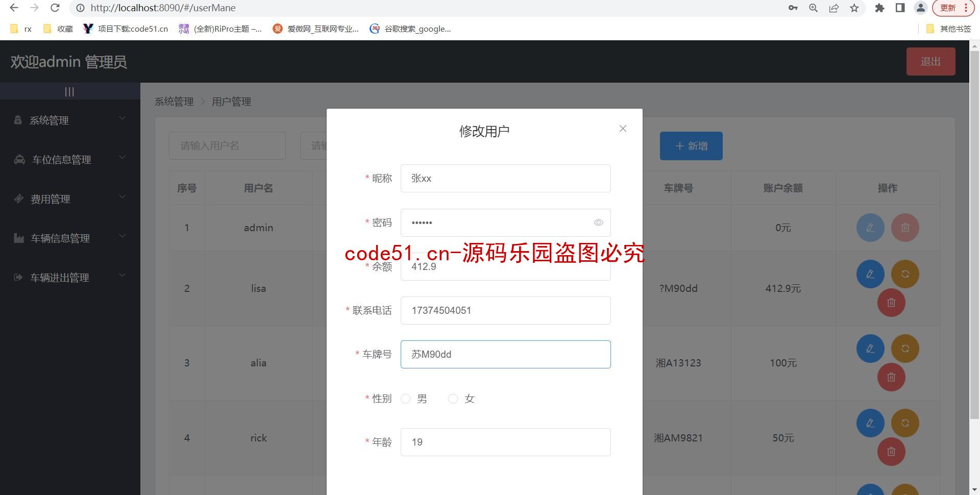Reload the page with refresh icon
Screen dimensions: 980x495
[55, 8]
